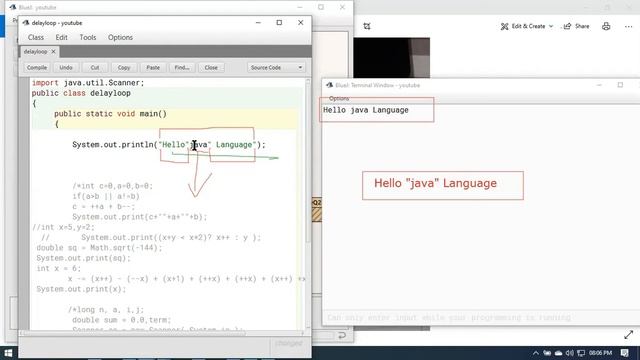Image resolution: width=640 pixels, height=360 pixels.
Task: Click the "System.out.print(sq);" line
Action: coord(83,258)
